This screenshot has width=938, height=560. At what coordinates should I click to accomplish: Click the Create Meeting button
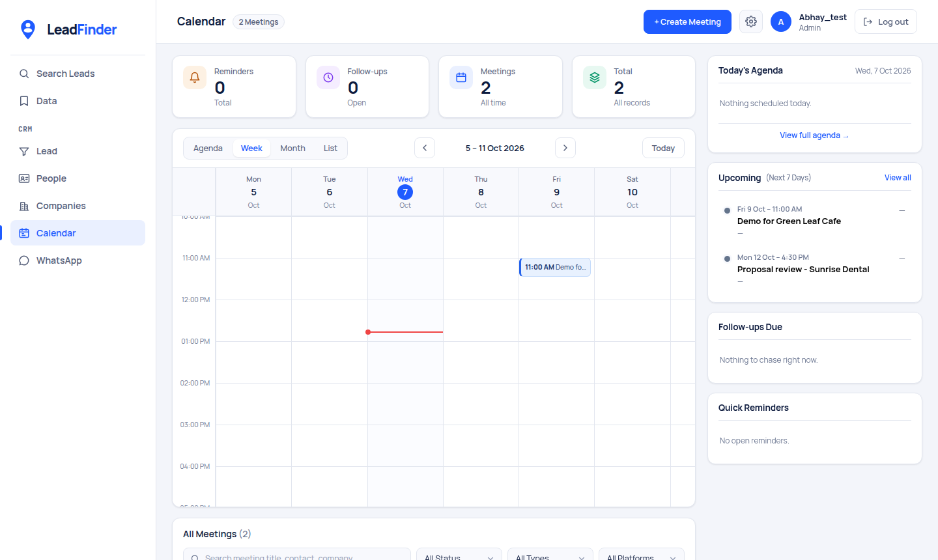687,21
